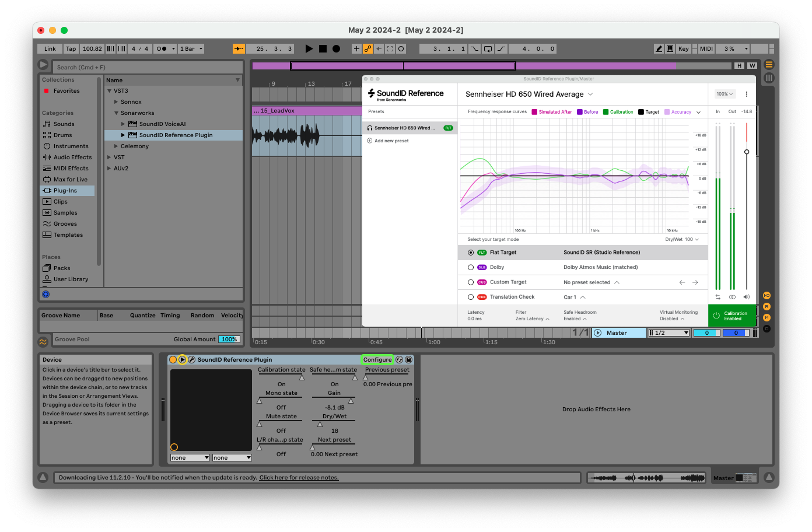Click the device Save Preset disk icon
Viewport: 812px width, 532px height.
pyautogui.click(x=409, y=360)
